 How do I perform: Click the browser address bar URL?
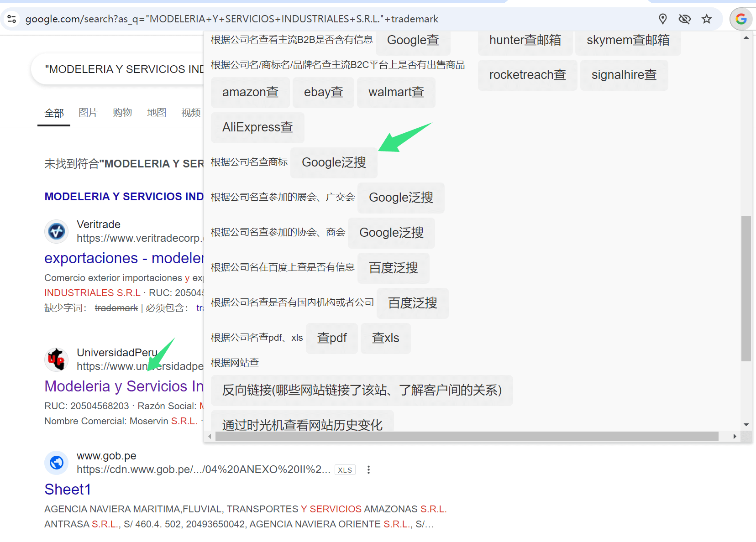click(x=232, y=19)
